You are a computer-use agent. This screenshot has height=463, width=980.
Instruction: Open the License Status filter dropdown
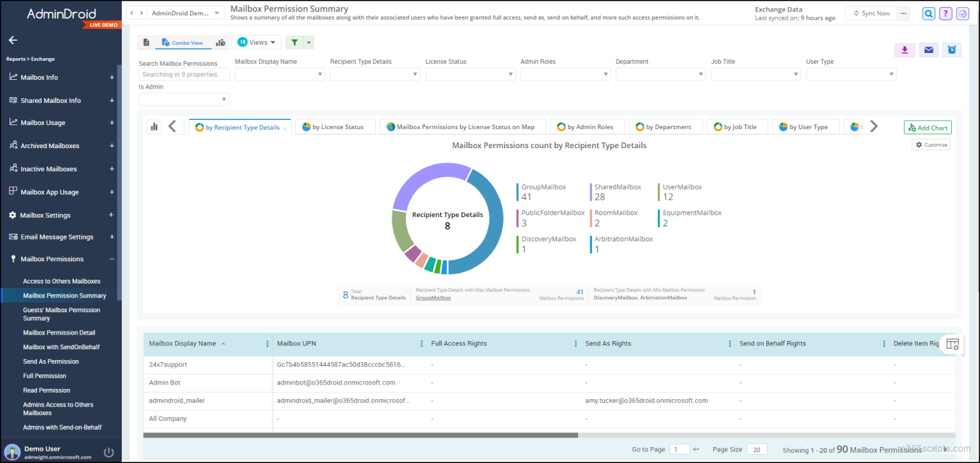(470, 73)
